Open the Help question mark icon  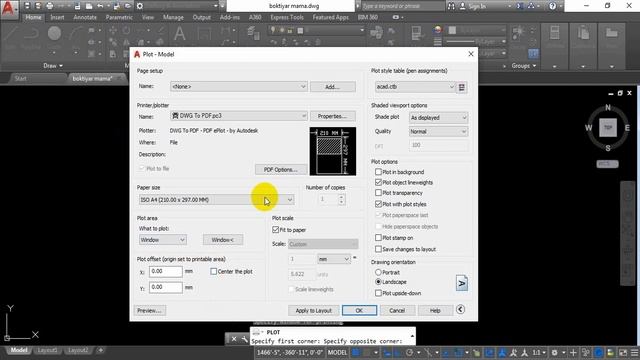tap(552, 6)
